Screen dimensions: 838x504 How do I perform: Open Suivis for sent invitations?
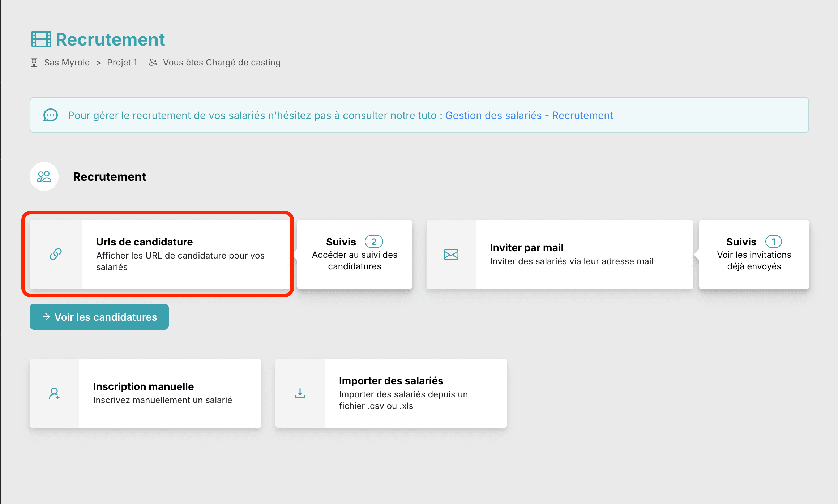754,254
